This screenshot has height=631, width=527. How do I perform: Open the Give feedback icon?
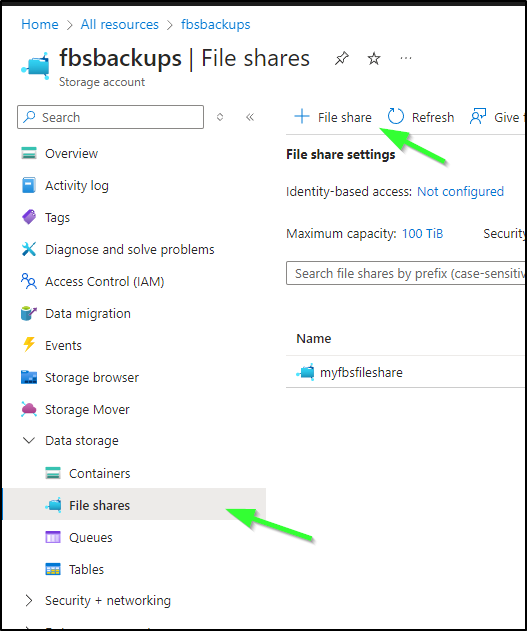[x=478, y=117]
